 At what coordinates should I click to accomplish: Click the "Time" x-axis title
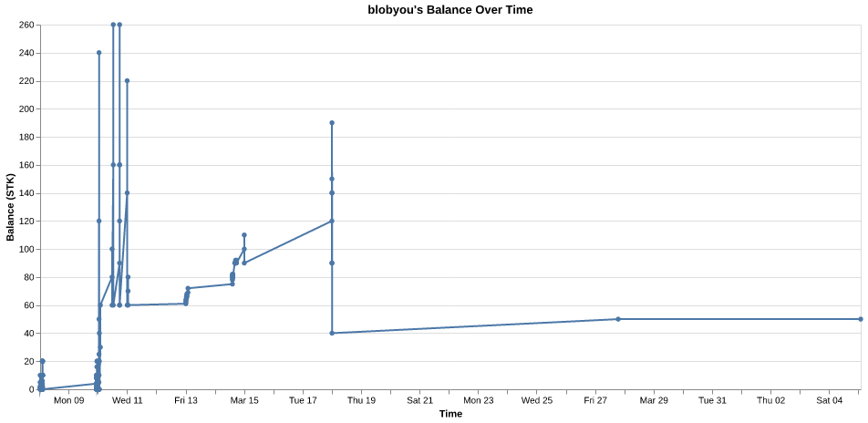pos(450,414)
